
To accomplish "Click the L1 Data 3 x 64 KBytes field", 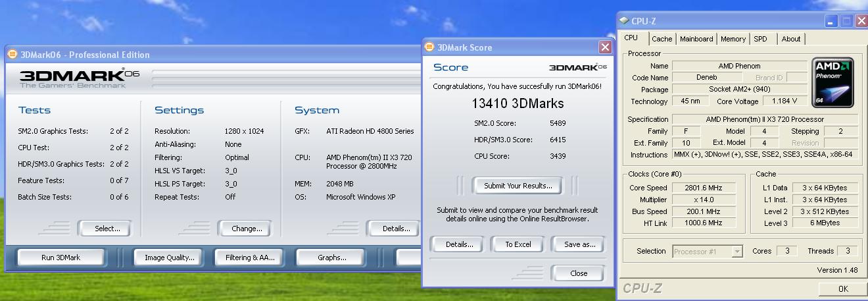I will click(x=825, y=188).
